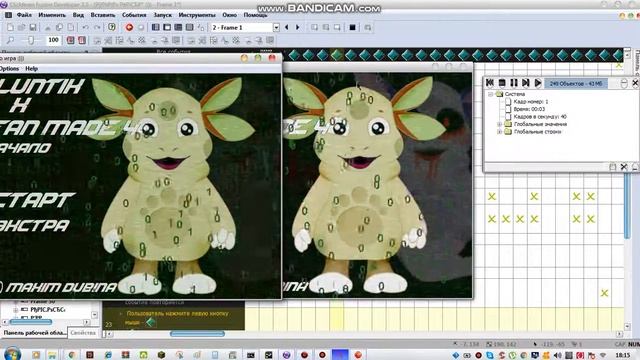
Task: Click the debugger play button
Action: tap(538, 83)
